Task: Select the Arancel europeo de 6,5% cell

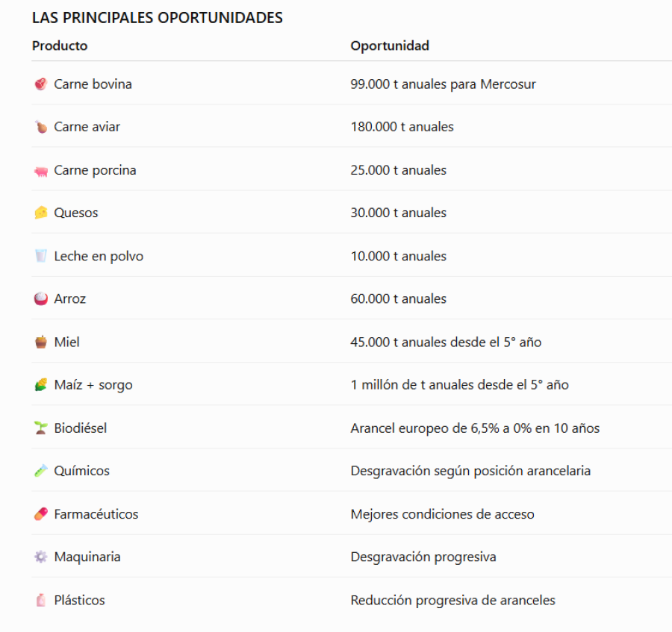Action: click(x=475, y=428)
